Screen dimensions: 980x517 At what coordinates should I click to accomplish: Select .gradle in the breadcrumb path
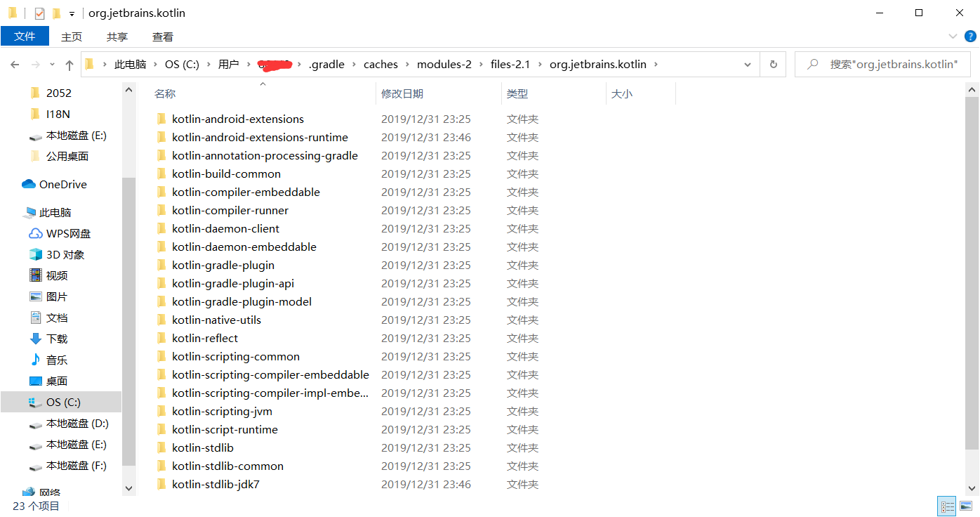point(326,64)
